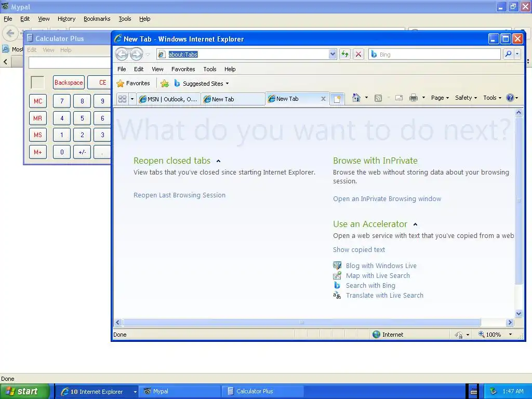
Task: Click Search with Bing accelerator
Action: 370,285
